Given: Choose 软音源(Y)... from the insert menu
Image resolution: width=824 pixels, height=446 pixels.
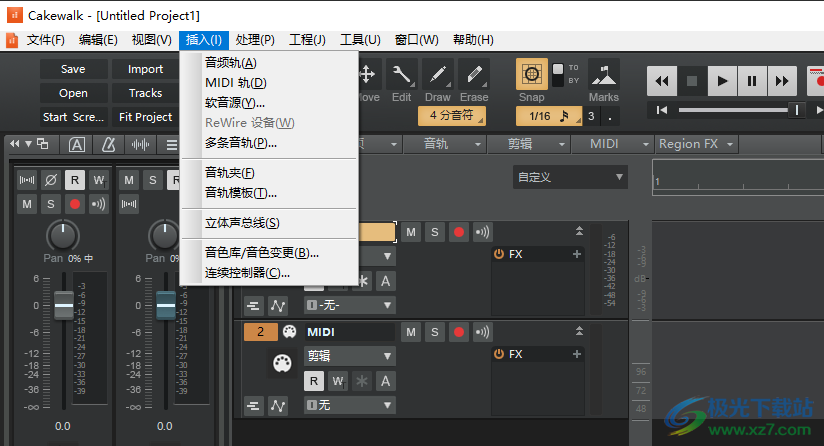Looking at the screenshot, I should (269, 103).
